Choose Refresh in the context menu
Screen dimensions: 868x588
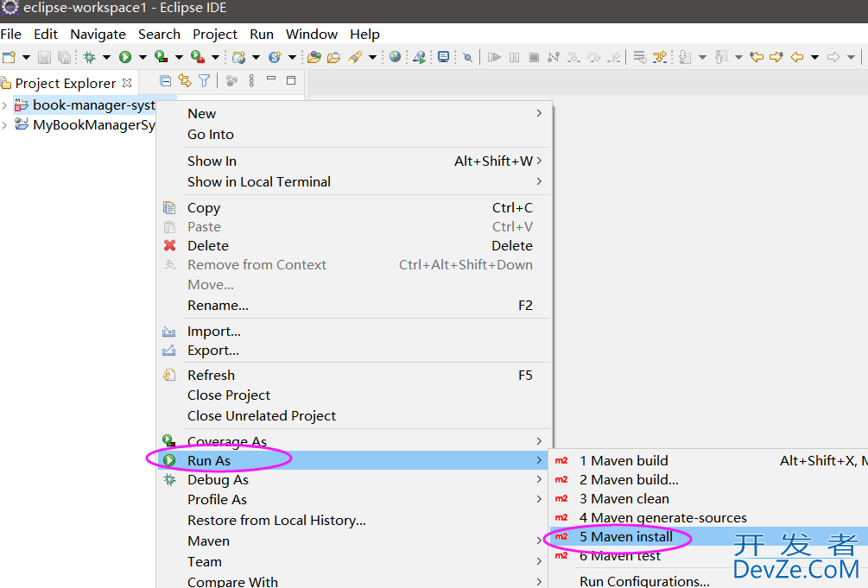click(354, 376)
